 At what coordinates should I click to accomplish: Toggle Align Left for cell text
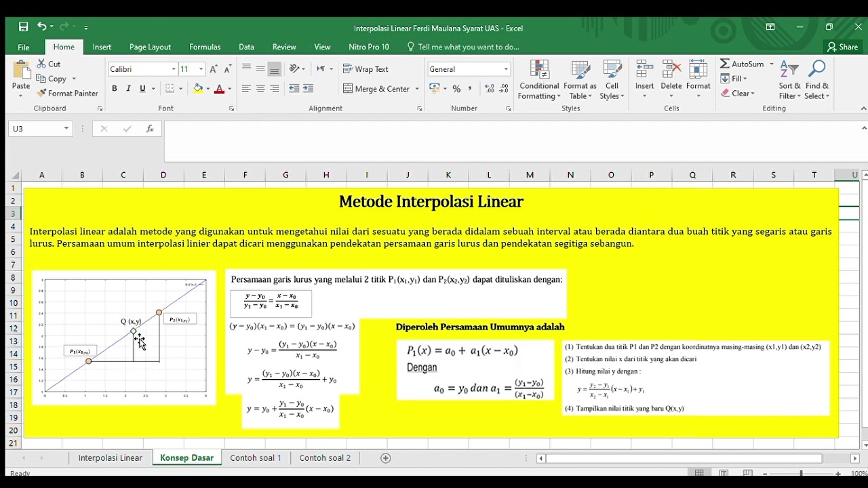coord(246,89)
